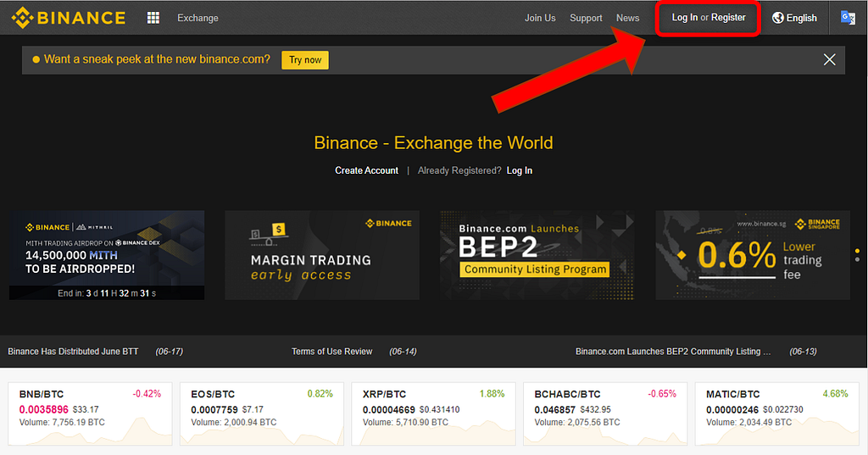
Task: Select the gray carousel page dot
Action: (858, 259)
